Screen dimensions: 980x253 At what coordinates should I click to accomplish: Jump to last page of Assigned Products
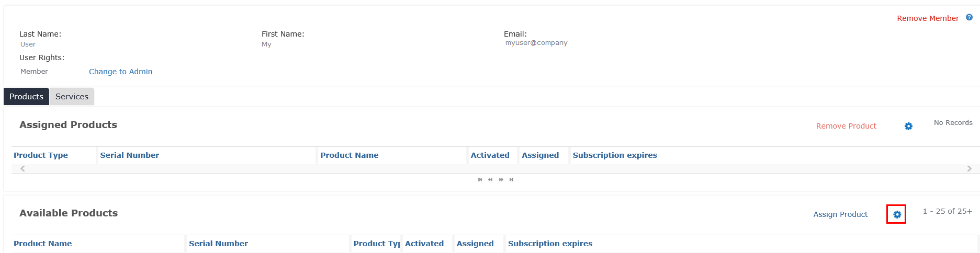click(512, 180)
